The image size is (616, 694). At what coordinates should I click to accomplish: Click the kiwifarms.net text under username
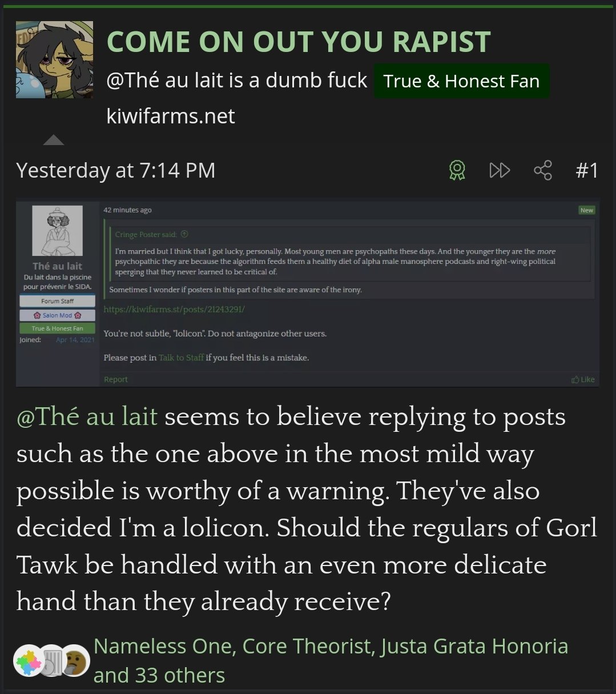[171, 116]
